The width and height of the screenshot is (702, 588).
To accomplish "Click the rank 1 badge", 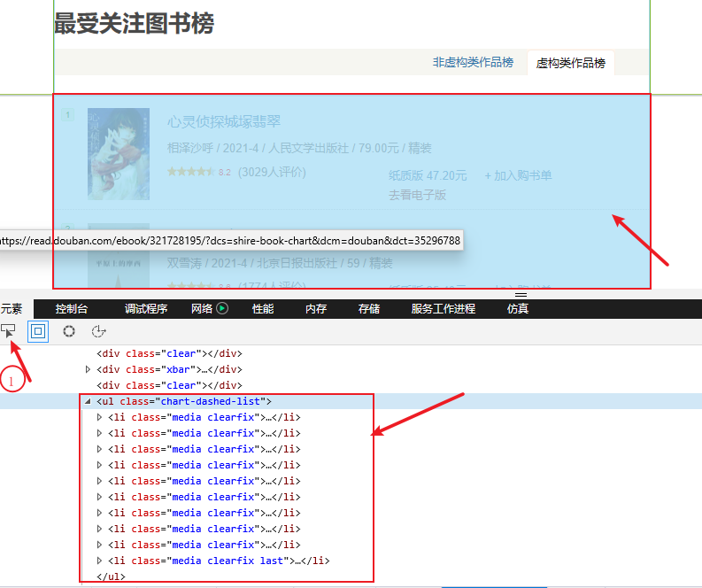I will 67,115.
